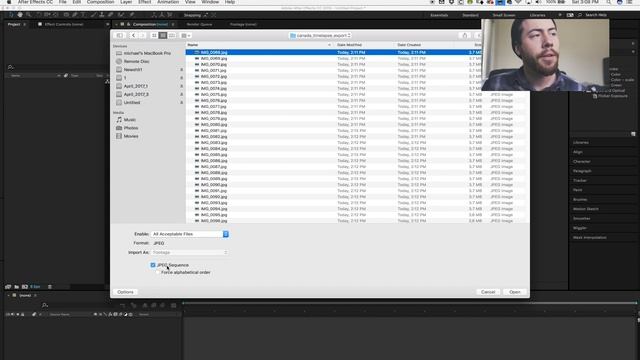The image size is (640, 360).
Task: Click the Cancel button in import dialog
Action: tap(488, 292)
